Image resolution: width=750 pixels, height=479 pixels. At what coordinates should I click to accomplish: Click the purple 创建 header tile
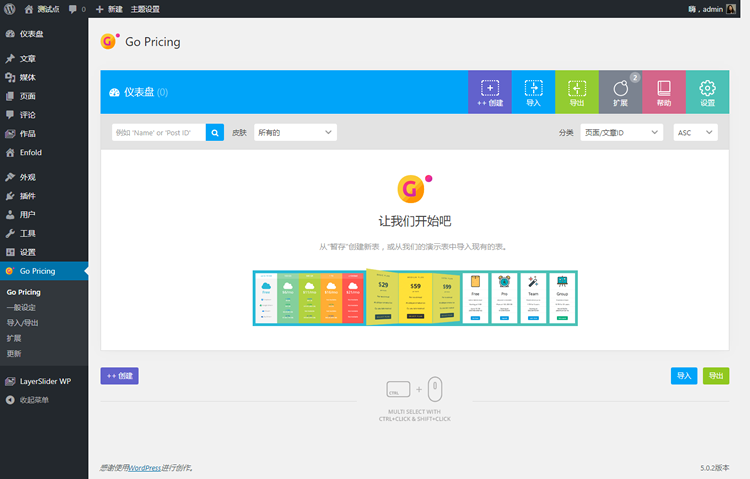[490, 92]
